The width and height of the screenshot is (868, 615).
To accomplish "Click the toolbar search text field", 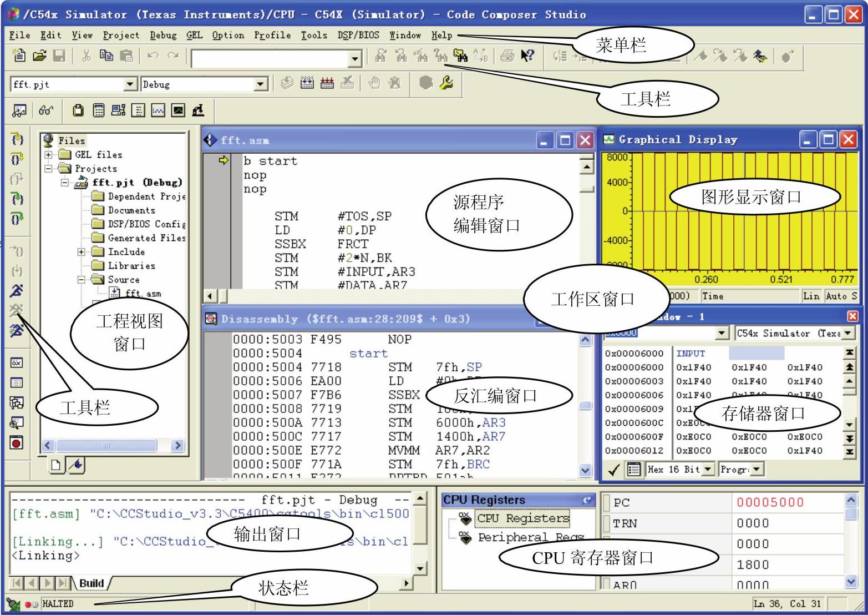I will coord(271,58).
